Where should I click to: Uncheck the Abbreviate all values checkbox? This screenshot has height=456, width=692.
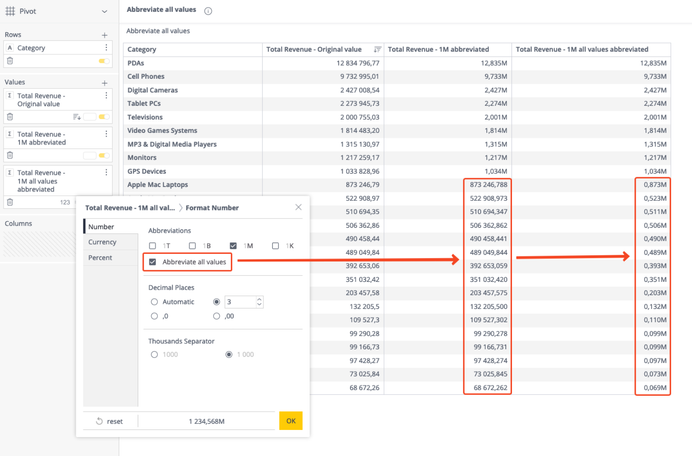pyautogui.click(x=153, y=262)
